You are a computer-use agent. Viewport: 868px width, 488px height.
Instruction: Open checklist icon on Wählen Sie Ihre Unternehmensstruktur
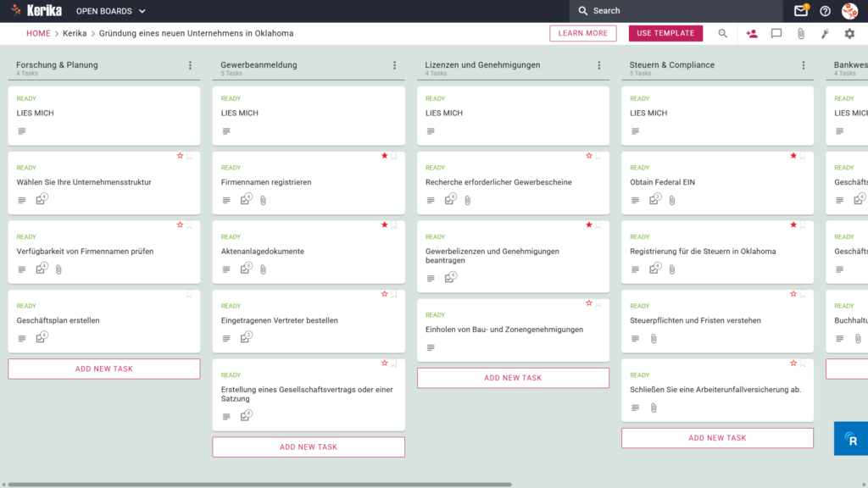click(42, 199)
